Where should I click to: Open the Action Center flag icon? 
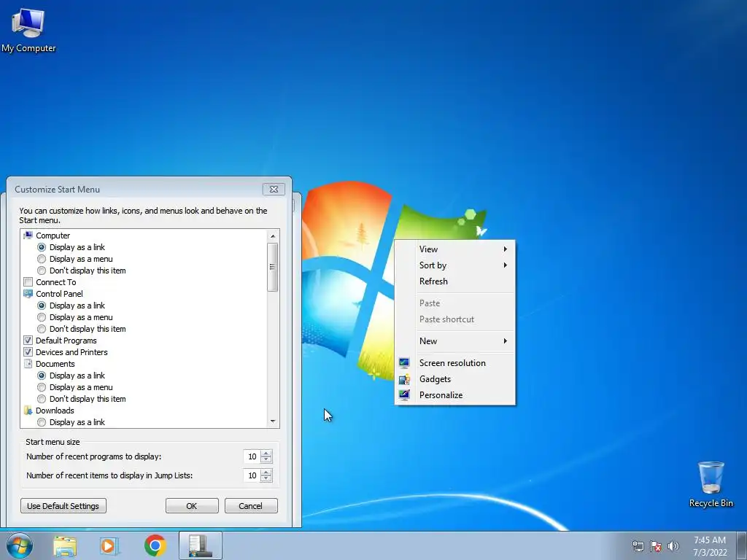(656, 546)
